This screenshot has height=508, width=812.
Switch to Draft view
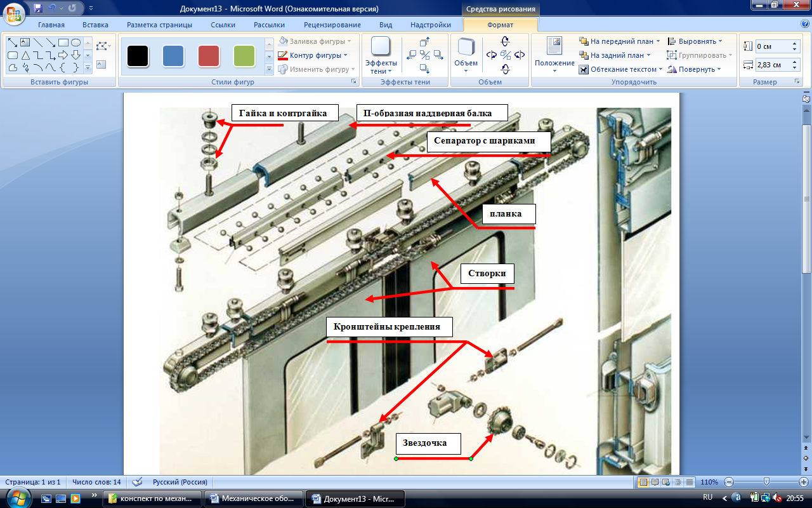point(689,482)
